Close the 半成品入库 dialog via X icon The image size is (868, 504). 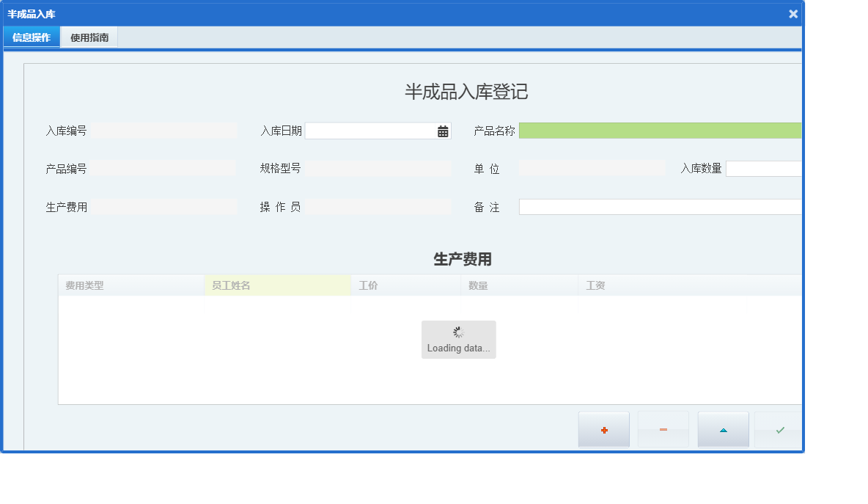pos(792,13)
